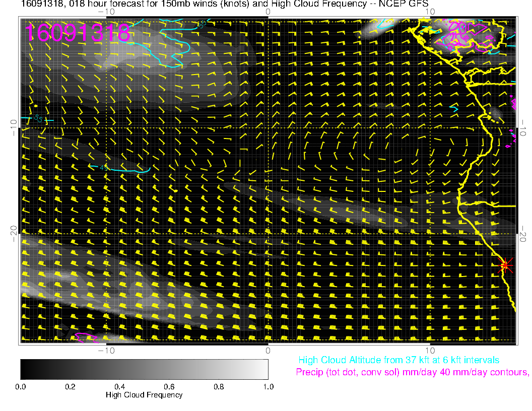Viewport: 532px width, 411px height.
Task: Click the High Cloud Frequency colorbar caption
Action: (x=144, y=395)
